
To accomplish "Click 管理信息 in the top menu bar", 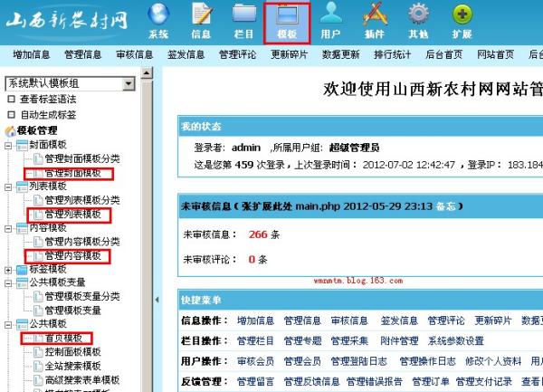I will [x=82, y=54].
